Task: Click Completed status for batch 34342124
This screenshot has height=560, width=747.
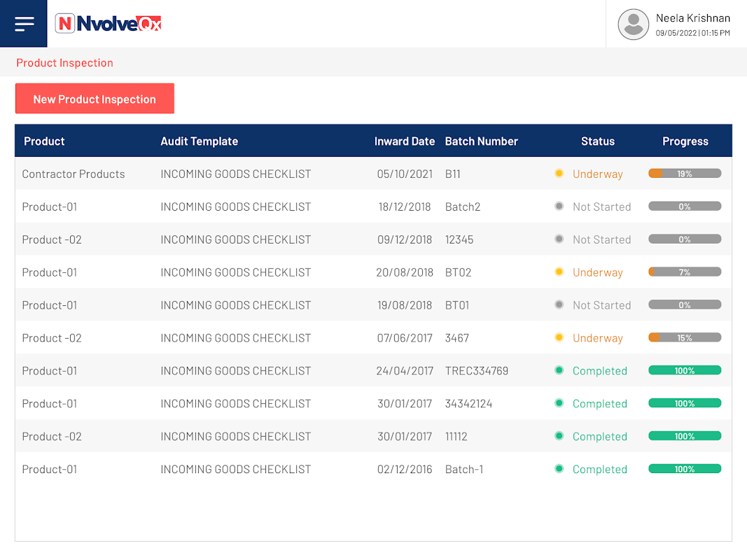Action: click(x=600, y=405)
